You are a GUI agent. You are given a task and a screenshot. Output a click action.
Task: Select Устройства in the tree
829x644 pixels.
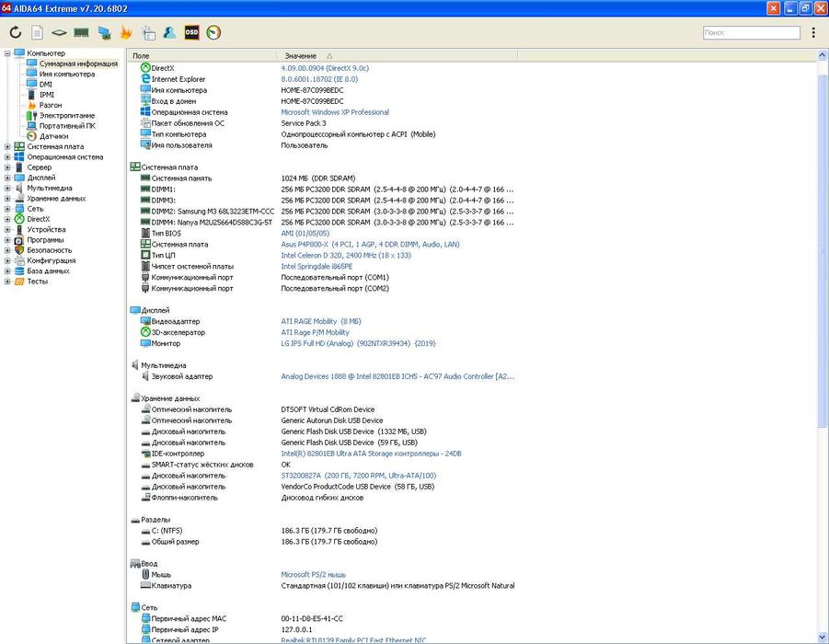pyautogui.click(x=47, y=229)
